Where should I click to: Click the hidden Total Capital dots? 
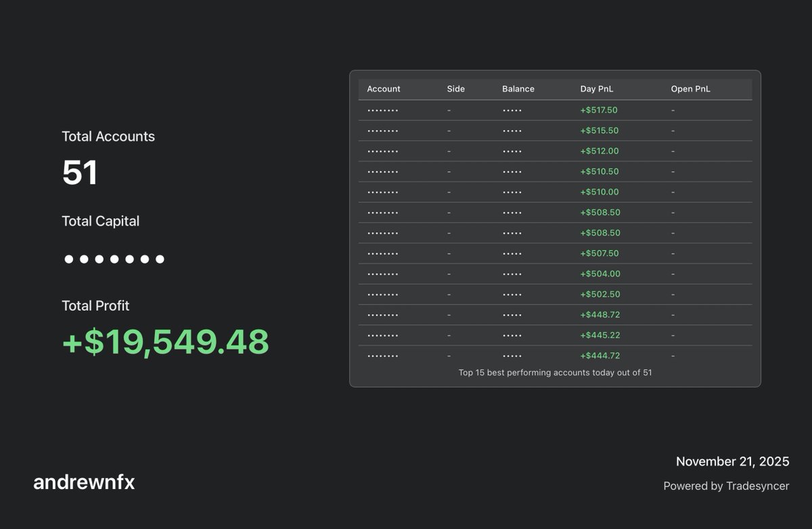[x=114, y=259]
